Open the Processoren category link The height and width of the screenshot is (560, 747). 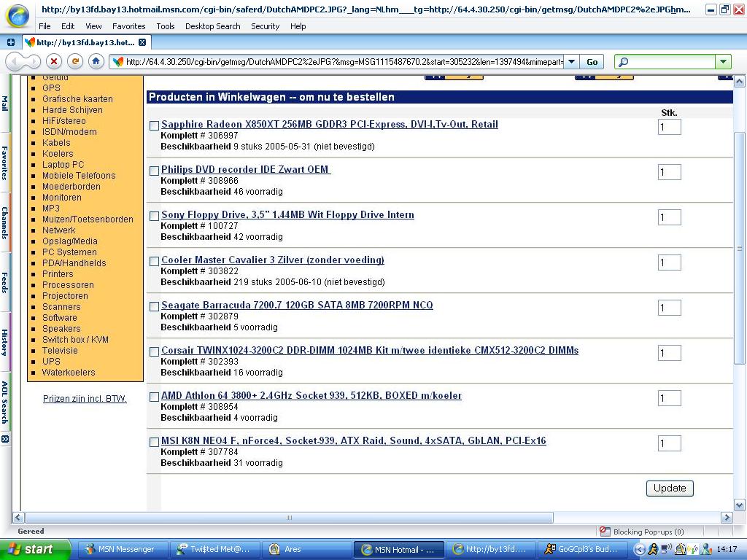pos(68,285)
